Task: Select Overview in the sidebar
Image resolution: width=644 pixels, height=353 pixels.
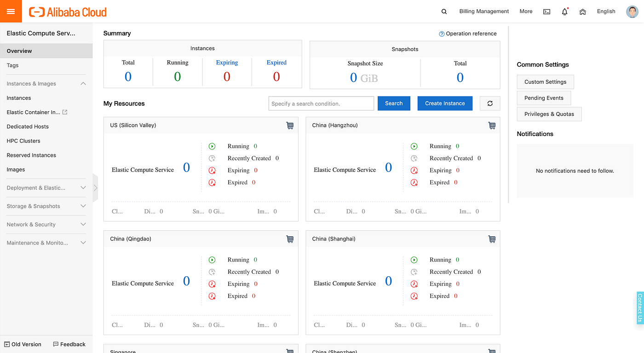Action: pyautogui.click(x=46, y=51)
